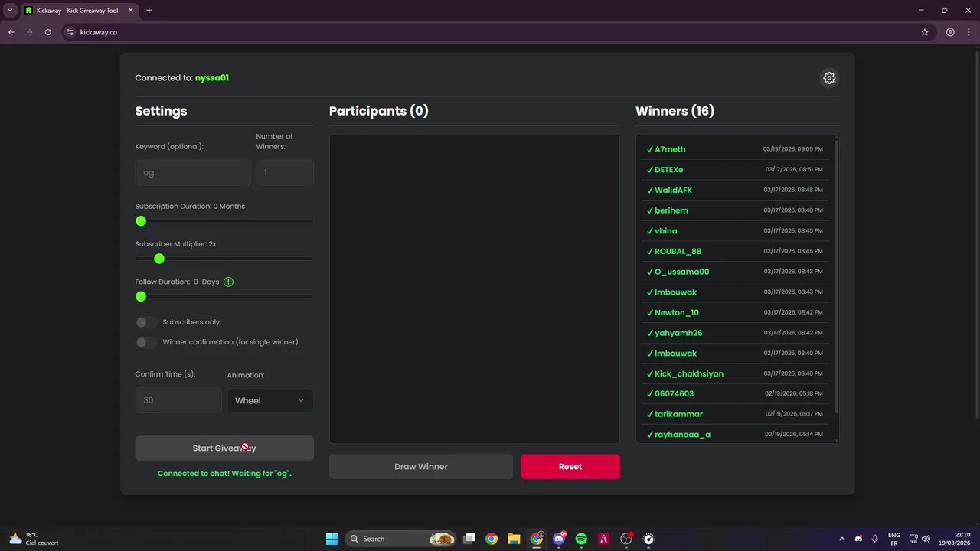The width and height of the screenshot is (980, 551).
Task: Open the Chrome three-dot menu
Action: (969, 32)
